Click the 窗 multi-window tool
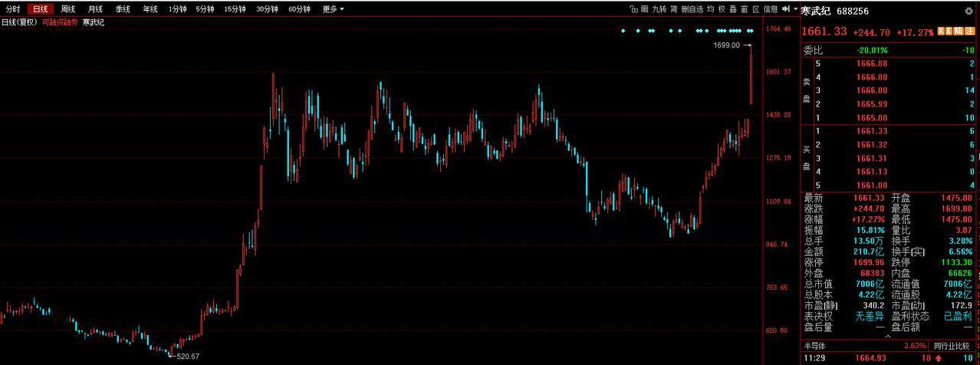The height and width of the screenshot is (365, 980). point(745,9)
